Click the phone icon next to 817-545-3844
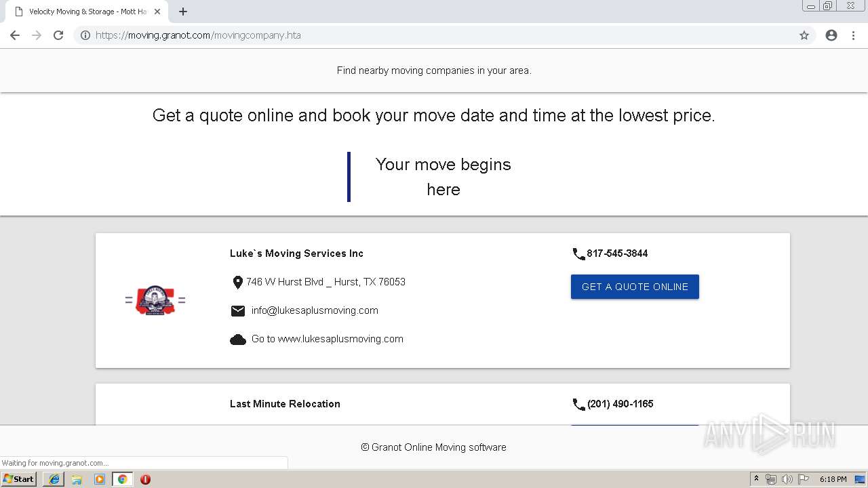This screenshot has width=868, height=488. click(x=578, y=254)
